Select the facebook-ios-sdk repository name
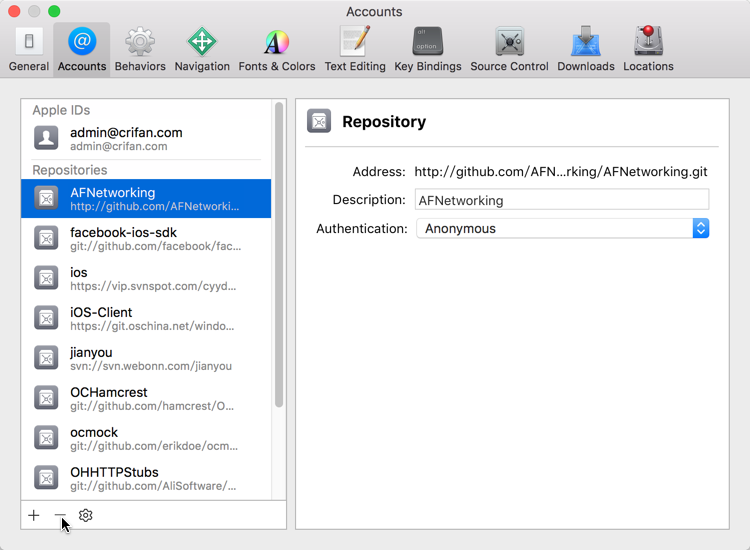Image resolution: width=750 pixels, height=550 pixels. (x=123, y=232)
